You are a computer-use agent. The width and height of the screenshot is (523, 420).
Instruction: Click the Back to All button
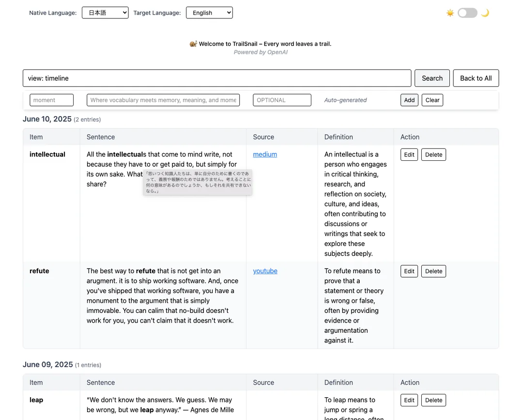476,78
